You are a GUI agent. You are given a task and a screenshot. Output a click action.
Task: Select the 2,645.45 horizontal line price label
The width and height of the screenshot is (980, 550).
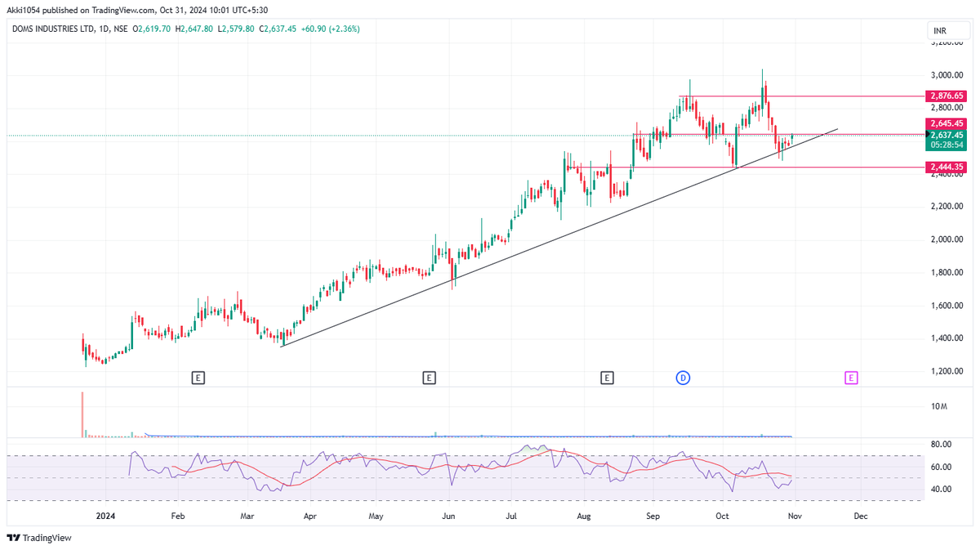[947, 123]
